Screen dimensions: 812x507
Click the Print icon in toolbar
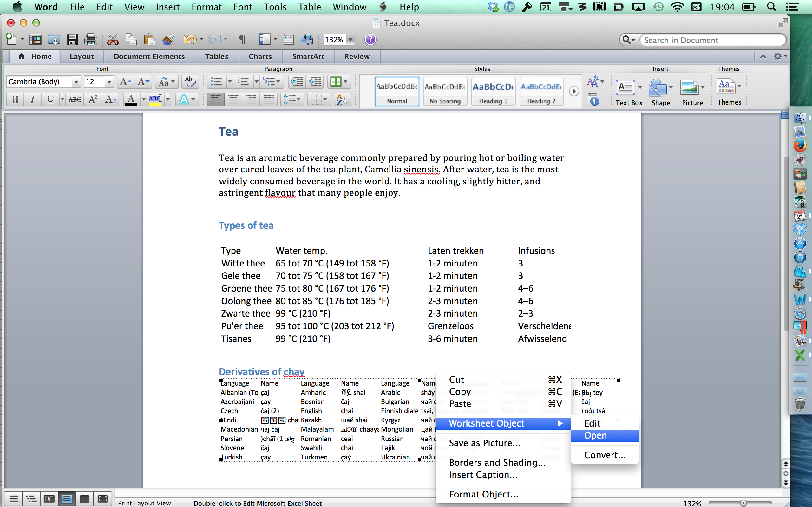coord(90,40)
